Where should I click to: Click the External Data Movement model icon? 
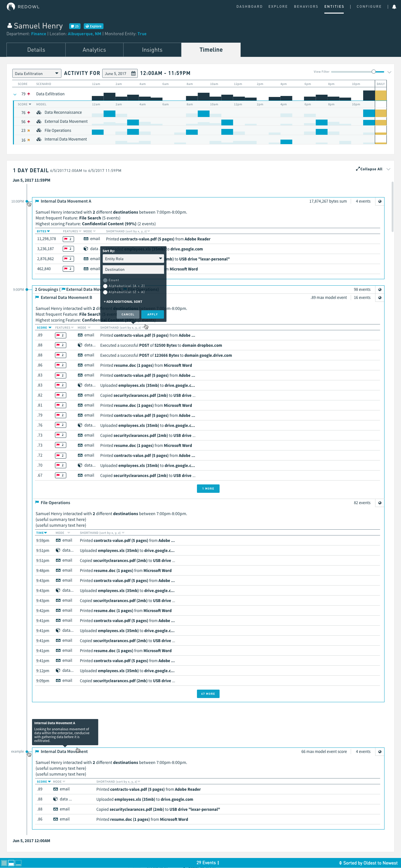39,122
